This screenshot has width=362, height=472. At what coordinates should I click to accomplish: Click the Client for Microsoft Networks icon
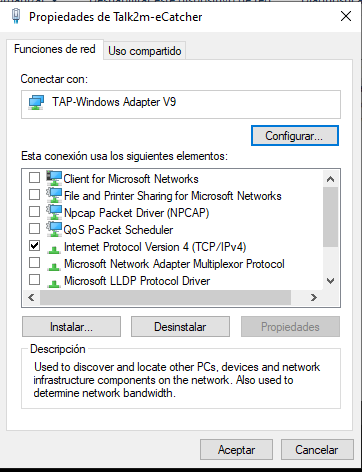[x=54, y=178]
